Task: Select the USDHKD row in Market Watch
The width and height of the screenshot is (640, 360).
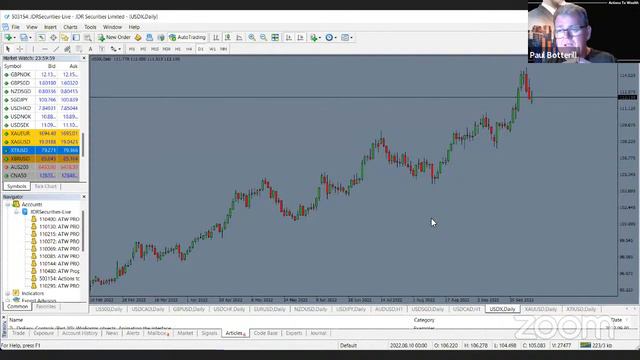Action: [41, 108]
